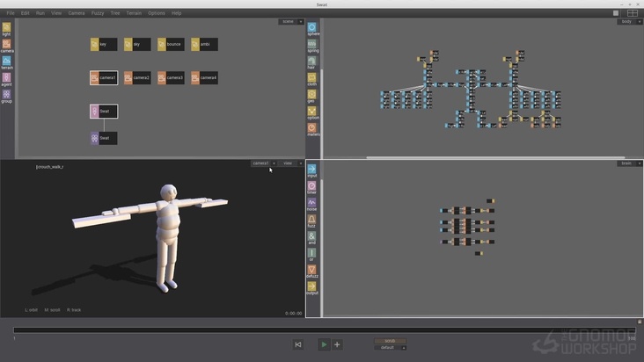This screenshot has height=362, width=644.
Task: Select the agent tool in scene palette
Action: coord(6,80)
